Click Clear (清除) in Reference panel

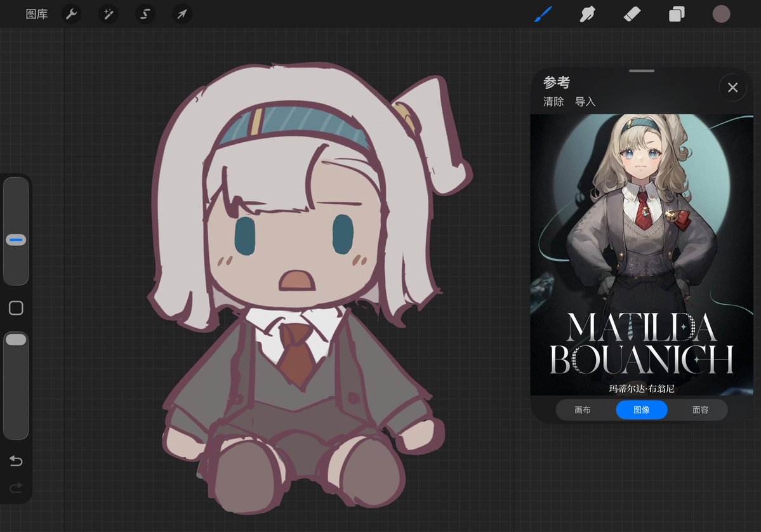coord(553,102)
